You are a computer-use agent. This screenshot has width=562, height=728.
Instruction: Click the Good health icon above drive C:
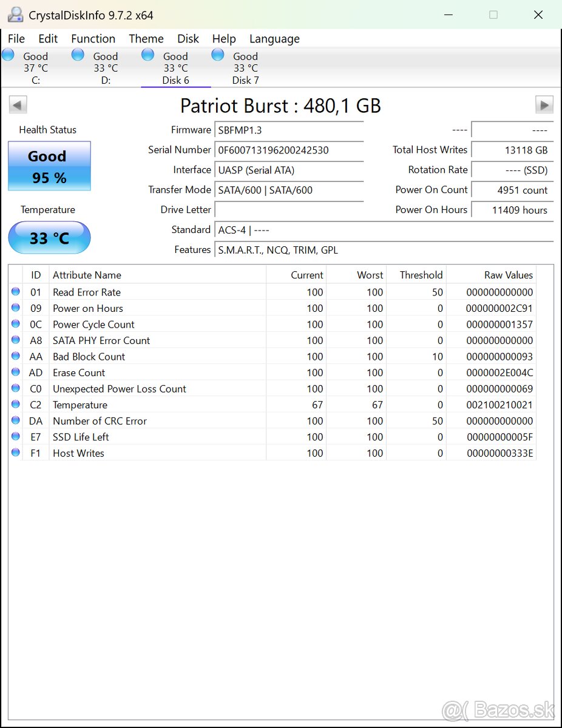8,54
